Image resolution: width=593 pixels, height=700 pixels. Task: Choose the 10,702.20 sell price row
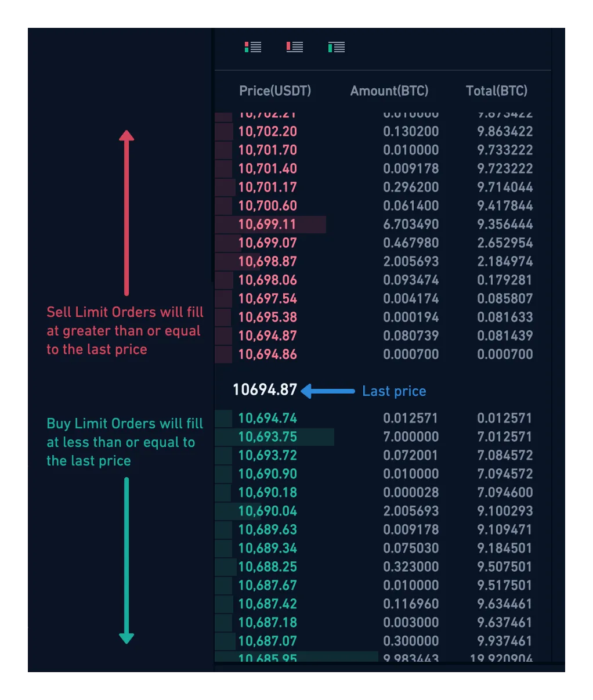[267, 132]
